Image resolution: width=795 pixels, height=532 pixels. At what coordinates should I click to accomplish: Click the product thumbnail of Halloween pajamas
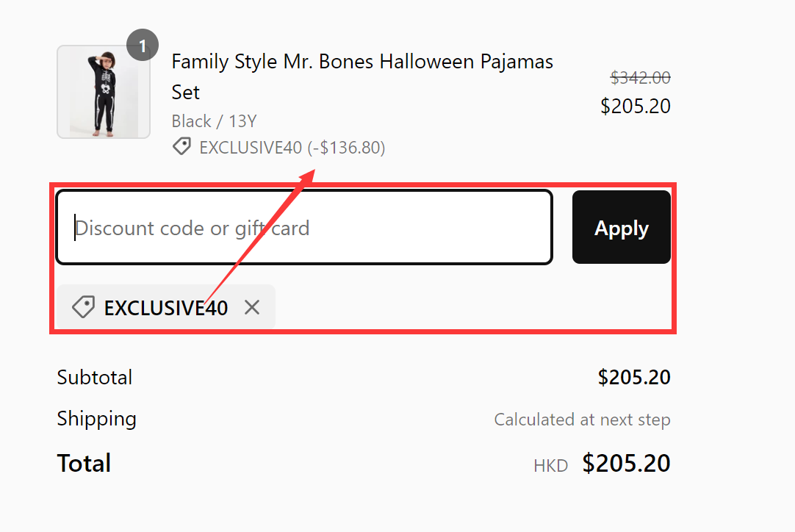tap(103, 92)
